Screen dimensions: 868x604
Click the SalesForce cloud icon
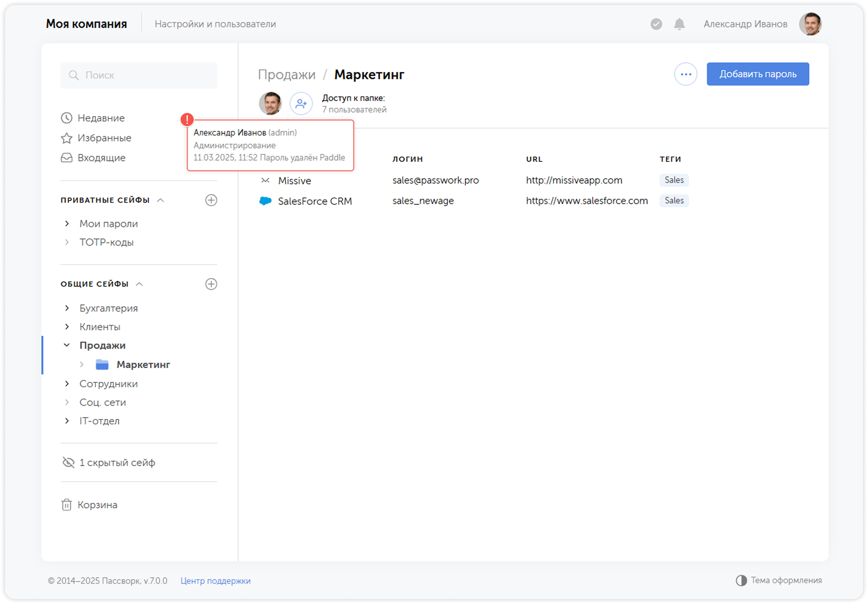click(266, 201)
